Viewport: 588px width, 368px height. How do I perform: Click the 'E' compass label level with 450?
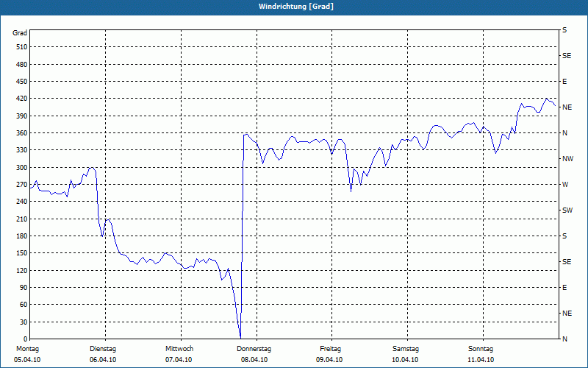[564, 82]
